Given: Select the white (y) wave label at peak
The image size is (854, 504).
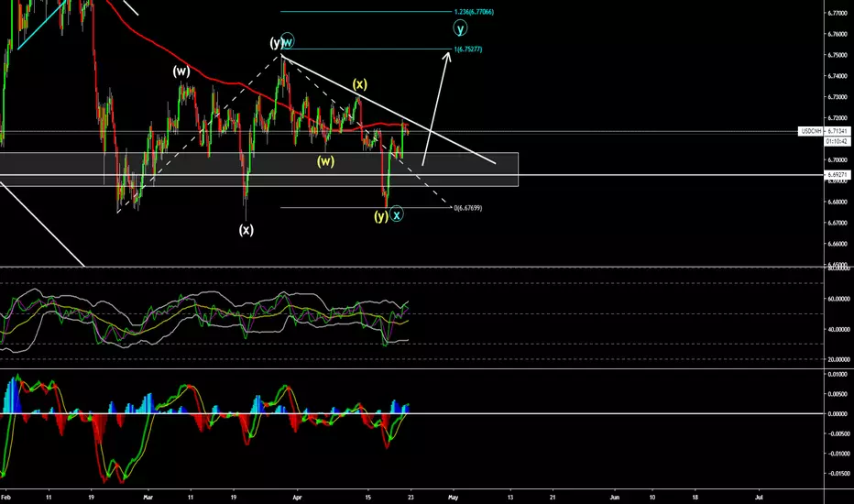Looking at the screenshot, I should click(276, 42).
